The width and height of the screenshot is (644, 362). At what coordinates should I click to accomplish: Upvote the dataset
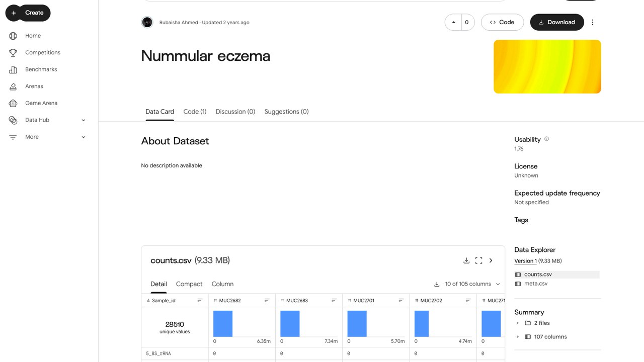coord(454,22)
